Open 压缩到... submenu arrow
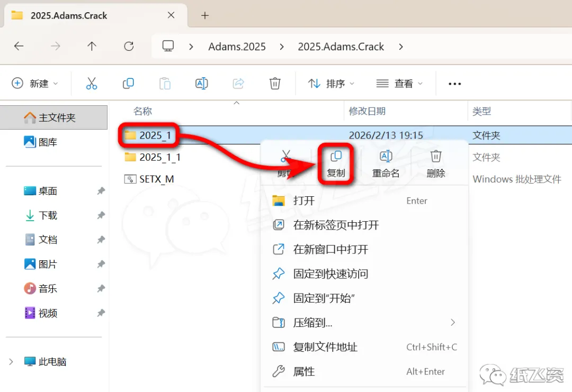Viewport: 572px width, 392px height. (453, 322)
